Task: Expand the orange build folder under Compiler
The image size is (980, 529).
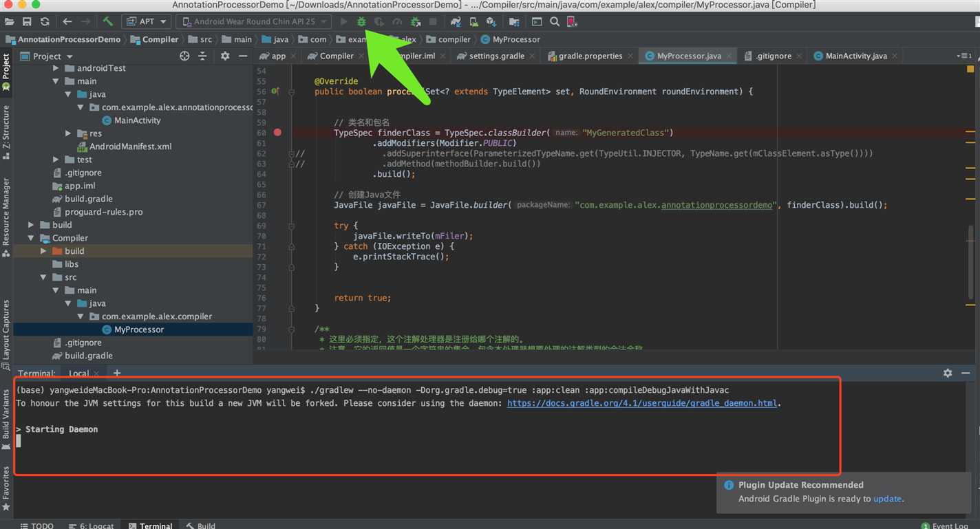Action: click(x=43, y=251)
